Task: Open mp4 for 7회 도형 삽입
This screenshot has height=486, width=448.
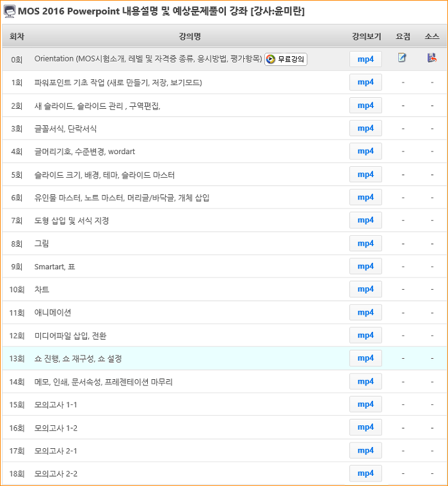Action: tap(365, 220)
